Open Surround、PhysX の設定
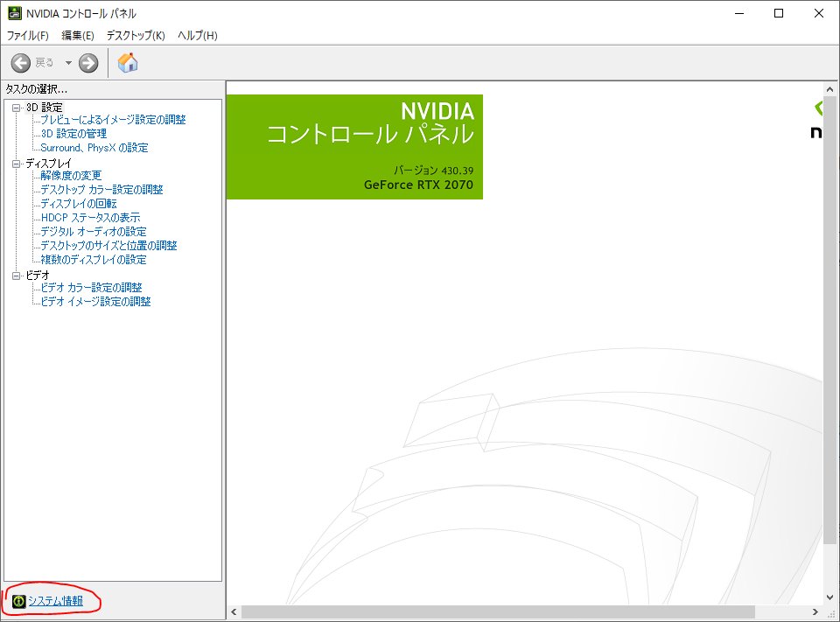 (x=94, y=147)
